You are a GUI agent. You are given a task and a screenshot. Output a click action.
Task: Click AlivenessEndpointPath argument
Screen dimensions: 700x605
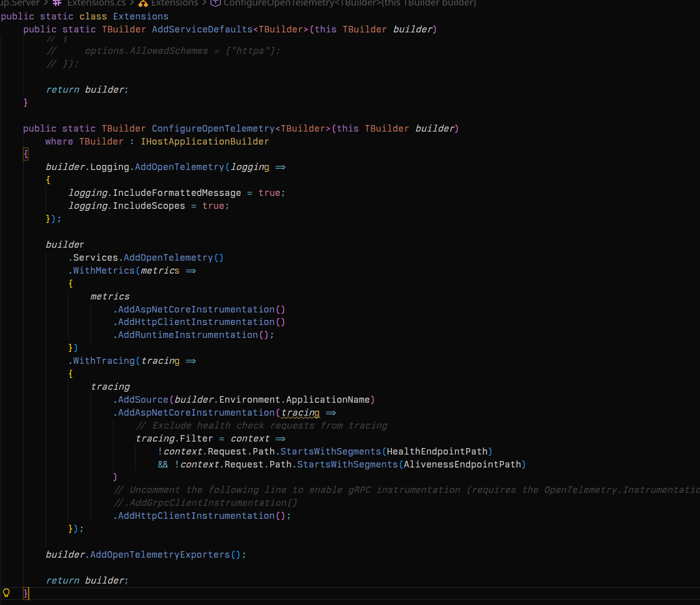pyautogui.click(x=462, y=464)
